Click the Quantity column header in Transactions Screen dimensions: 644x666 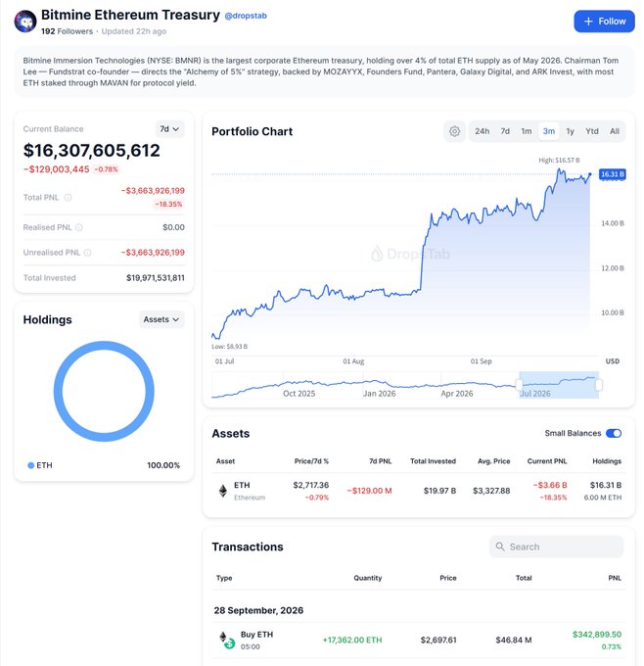[368, 578]
